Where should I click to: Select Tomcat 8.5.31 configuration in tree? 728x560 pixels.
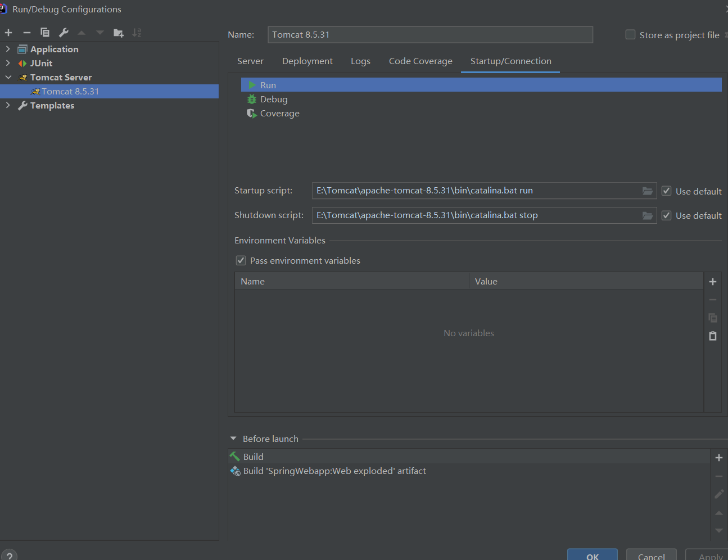coord(109,92)
